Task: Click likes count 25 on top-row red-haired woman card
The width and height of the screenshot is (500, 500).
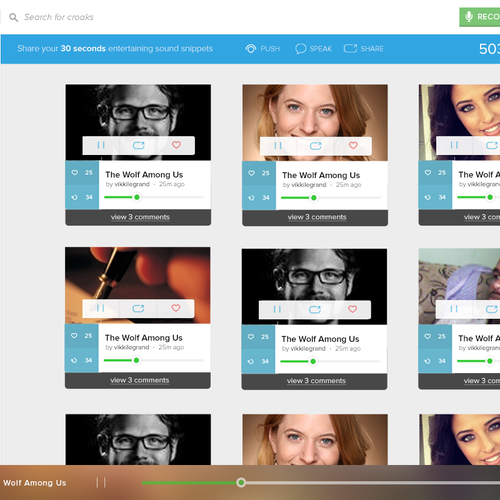Action: [x=259, y=173]
